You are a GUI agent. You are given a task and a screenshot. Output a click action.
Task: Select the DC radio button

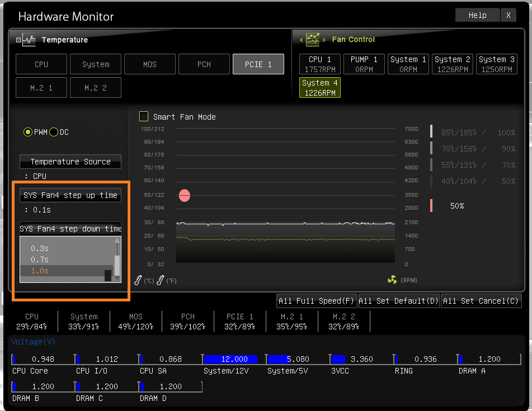point(54,132)
